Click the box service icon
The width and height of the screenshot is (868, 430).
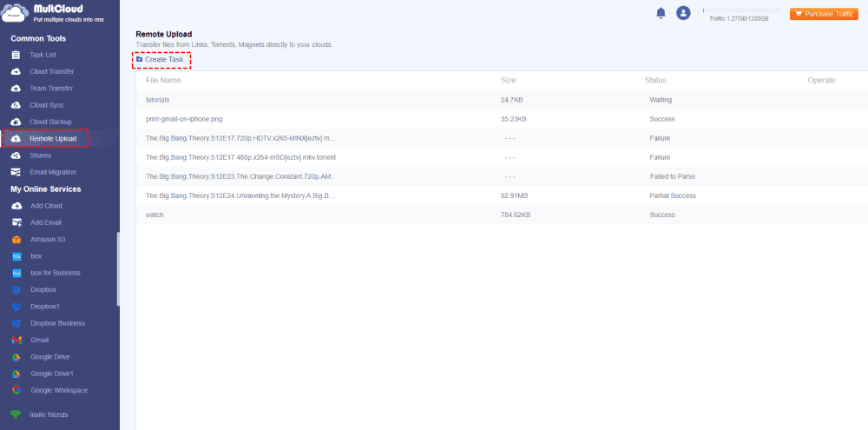(x=16, y=256)
